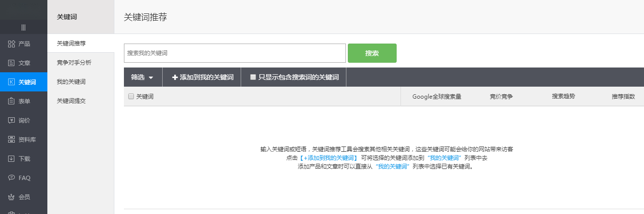Check the 只显示包含搜索词的关键词 checkbox
The width and height of the screenshot is (644, 214).
(253, 77)
